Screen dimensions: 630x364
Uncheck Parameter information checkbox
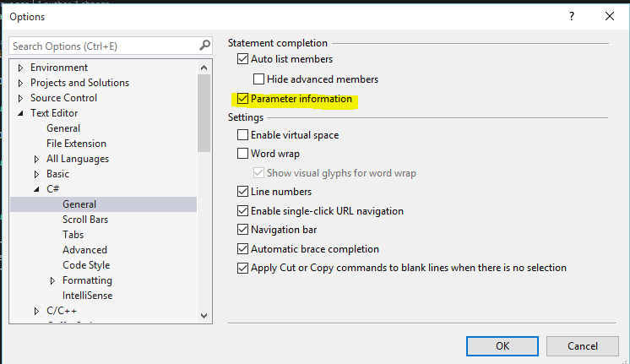(x=242, y=99)
